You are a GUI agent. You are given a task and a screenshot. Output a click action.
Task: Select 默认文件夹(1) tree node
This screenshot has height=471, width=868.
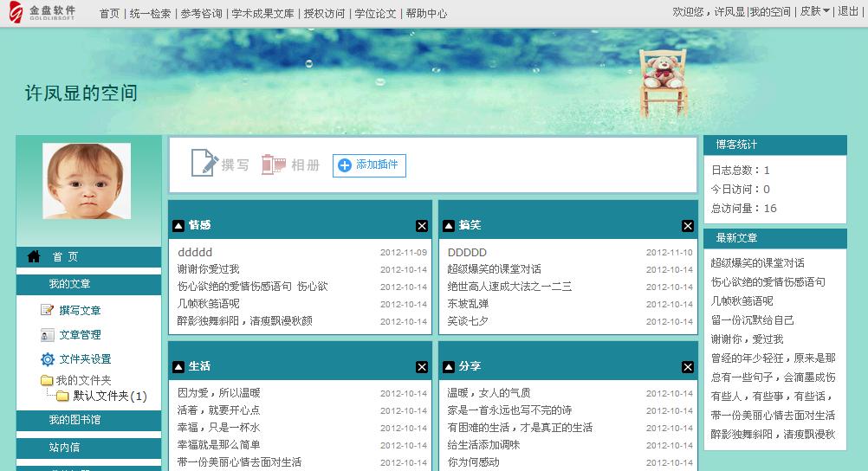pos(110,396)
